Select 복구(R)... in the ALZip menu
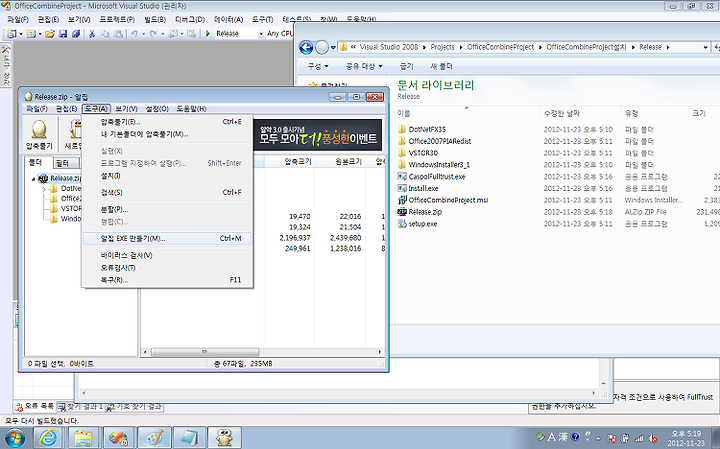 pyautogui.click(x=168, y=280)
